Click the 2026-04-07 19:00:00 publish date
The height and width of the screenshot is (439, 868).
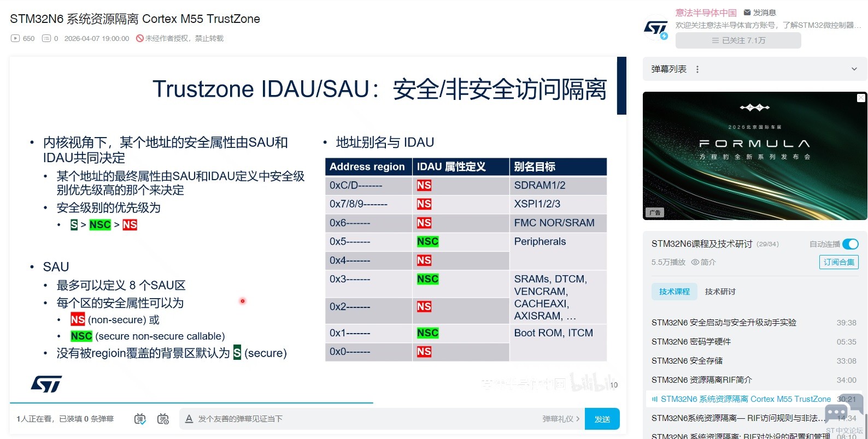[x=97, y=38]
